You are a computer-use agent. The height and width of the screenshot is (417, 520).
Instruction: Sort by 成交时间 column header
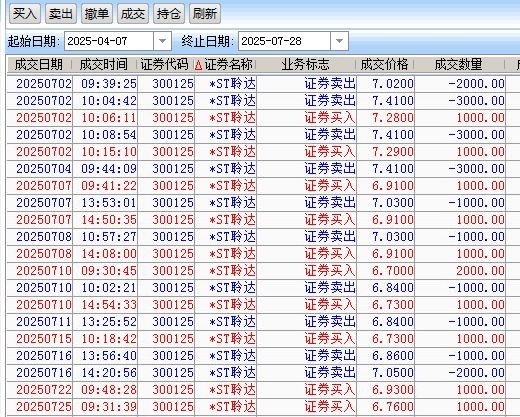click(104, 65)
